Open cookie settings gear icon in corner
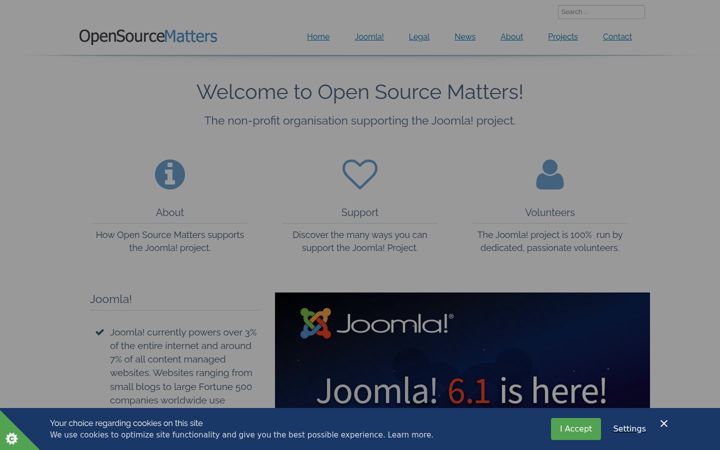Screen dimensions: 720x450 11,439
